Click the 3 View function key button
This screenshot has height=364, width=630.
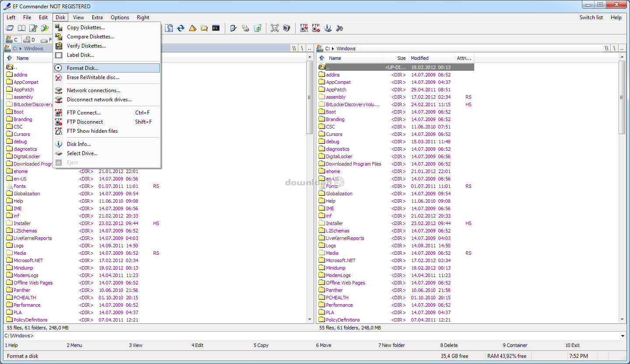pyautogui.click(x=136, y=345)
